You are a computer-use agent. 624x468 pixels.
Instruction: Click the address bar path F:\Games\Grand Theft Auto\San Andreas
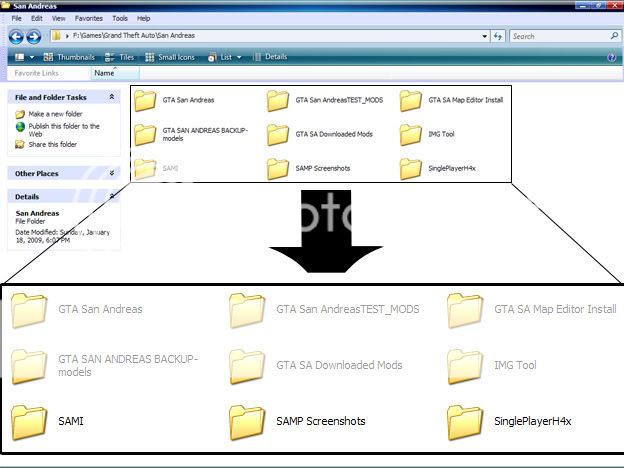tap(134, 35)
